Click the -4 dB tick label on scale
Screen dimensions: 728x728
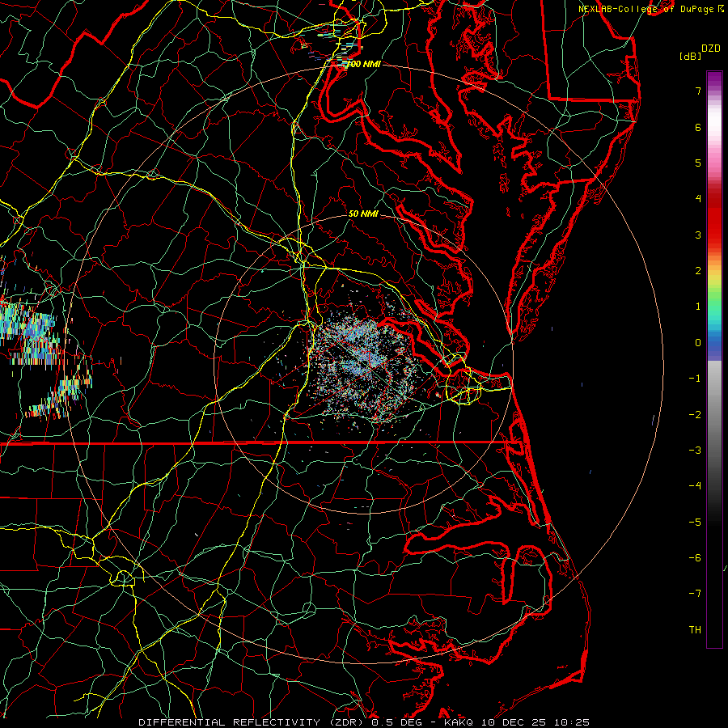(x=695, y=486)
